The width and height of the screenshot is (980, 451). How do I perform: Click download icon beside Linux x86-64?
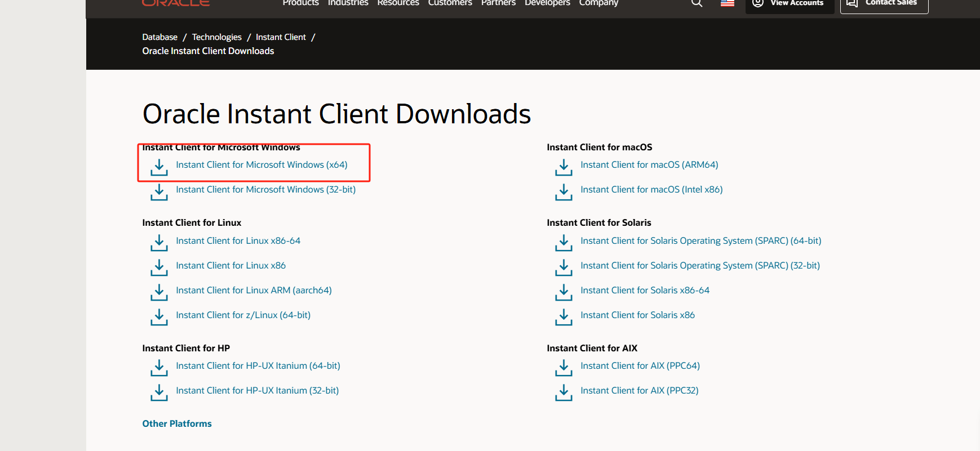[159, 243]
